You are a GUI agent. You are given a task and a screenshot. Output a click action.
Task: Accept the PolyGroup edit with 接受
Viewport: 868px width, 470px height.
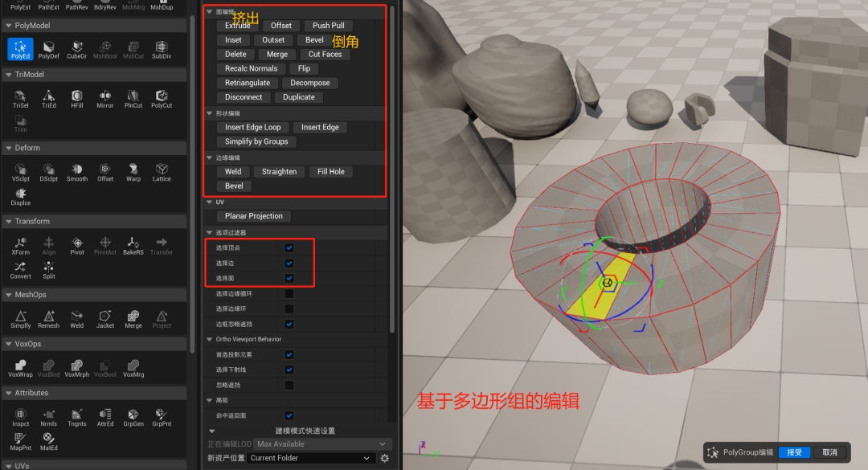pyautogui.click(x=794, y=452)
